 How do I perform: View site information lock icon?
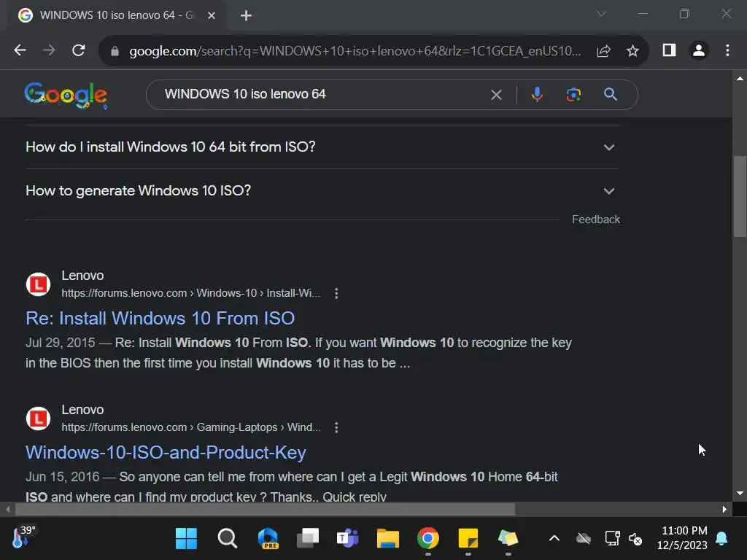tap(115, 51)
